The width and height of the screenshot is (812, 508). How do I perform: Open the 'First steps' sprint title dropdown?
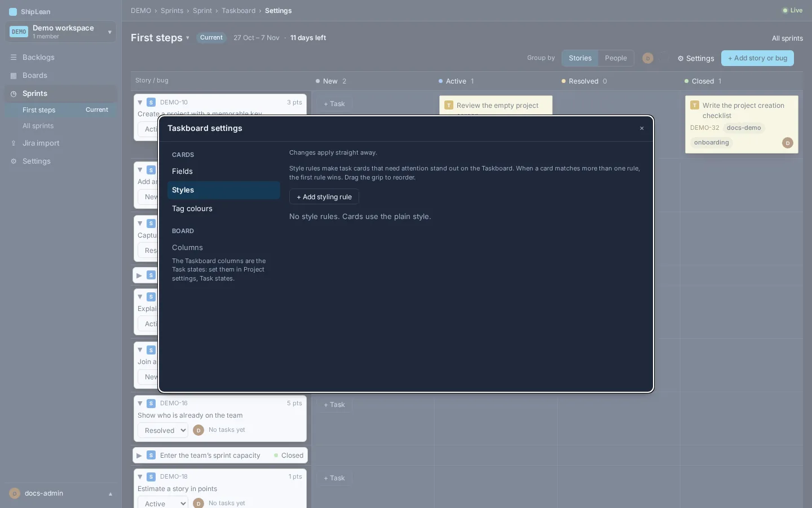click(x=160, y=38)
